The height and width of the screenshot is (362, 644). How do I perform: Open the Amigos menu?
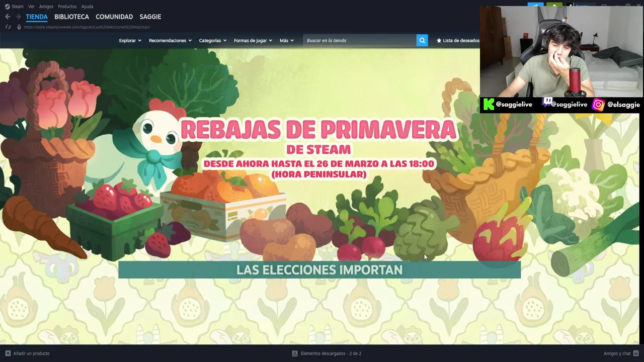46,7
